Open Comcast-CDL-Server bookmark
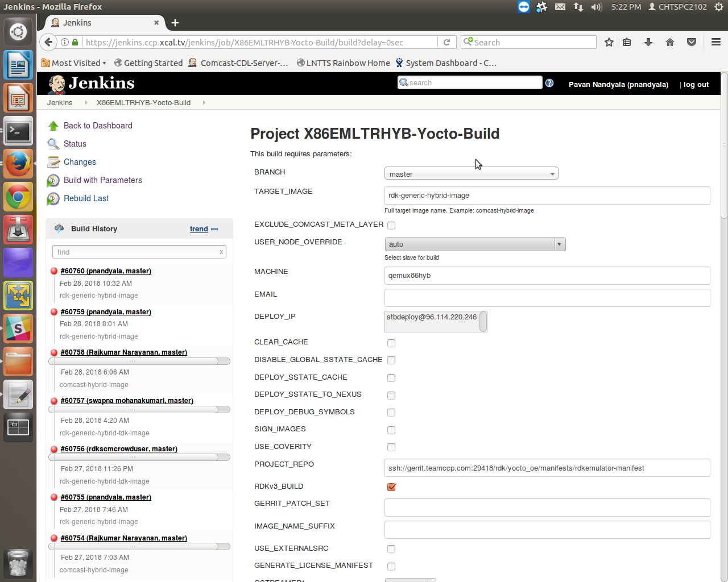The height and width of the screenshot is (582, 728). coord(238,63)
